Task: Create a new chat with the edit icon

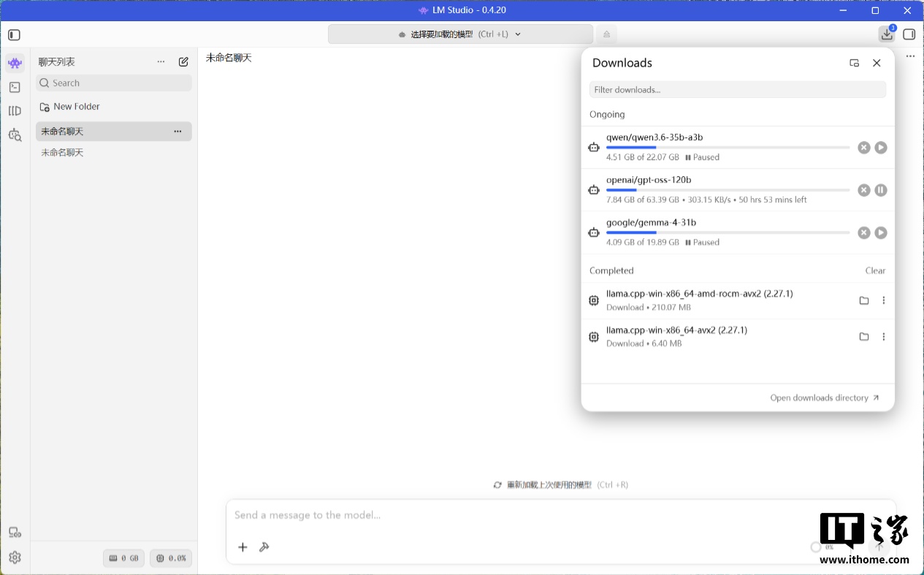Action: (183, 62)
